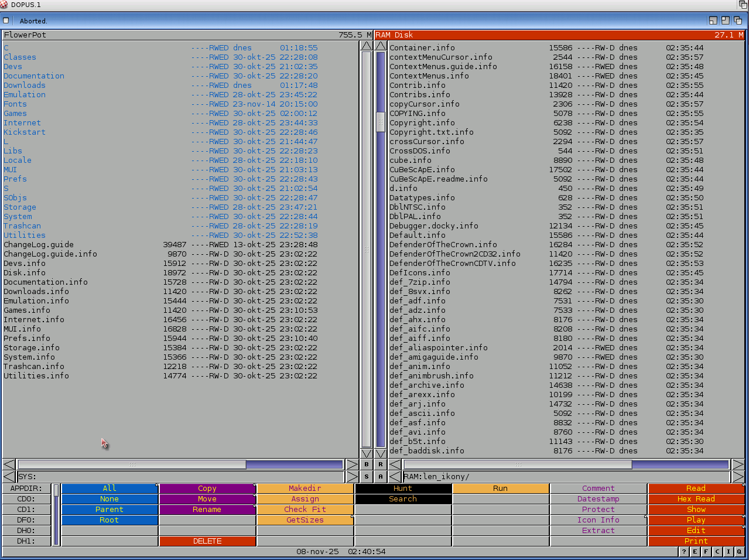749x560 pixels.
Task: Click the E button in the bottom corner
Action: click(x=695, y=552)
